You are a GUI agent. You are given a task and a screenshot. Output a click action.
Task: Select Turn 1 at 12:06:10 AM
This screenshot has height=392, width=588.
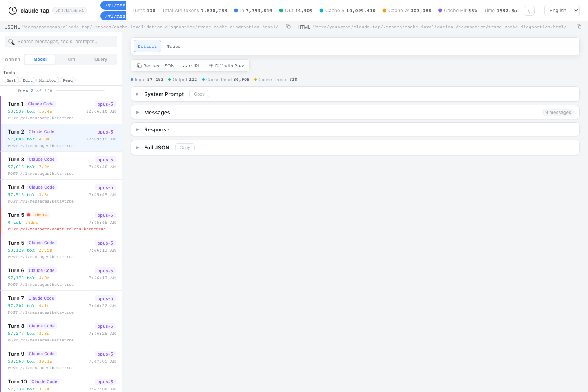[x=61, y=110]
